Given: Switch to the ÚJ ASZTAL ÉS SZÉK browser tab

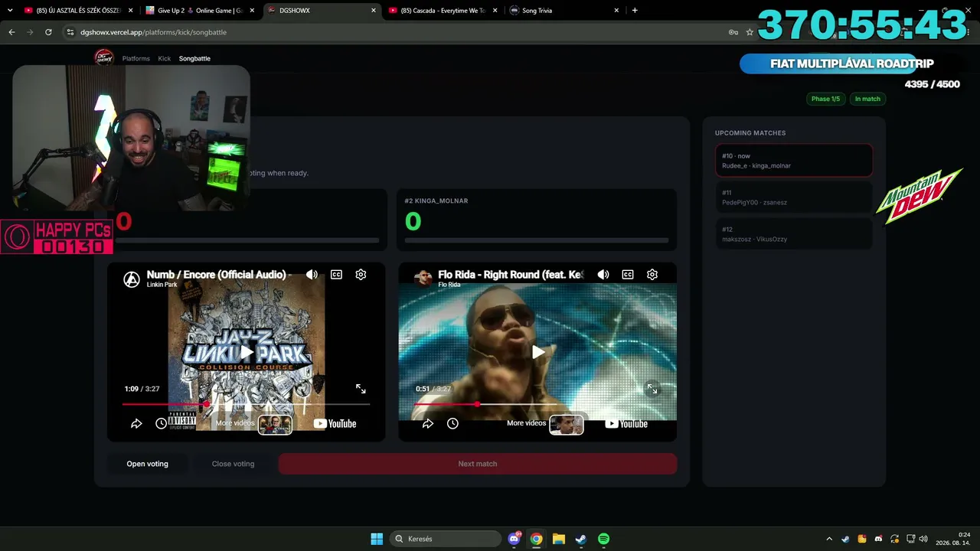Looking at the screenshot, I should [77, 11].
